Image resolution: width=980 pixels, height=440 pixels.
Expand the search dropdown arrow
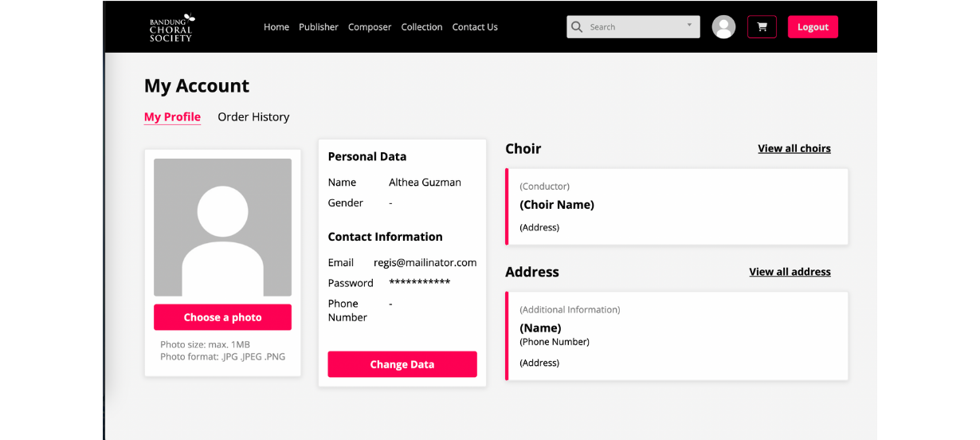coord(689,26)
